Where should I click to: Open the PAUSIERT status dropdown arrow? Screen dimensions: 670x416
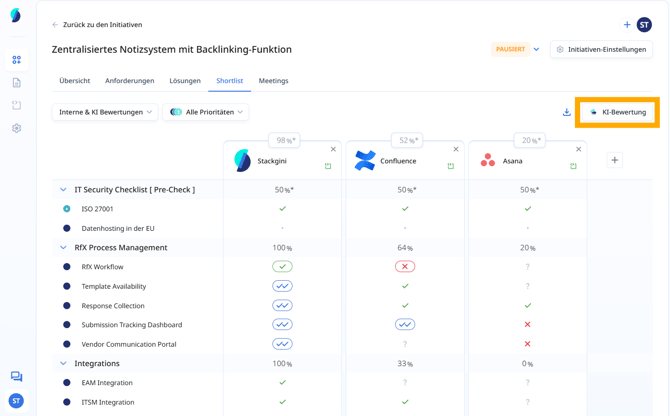tap(536, 49)
